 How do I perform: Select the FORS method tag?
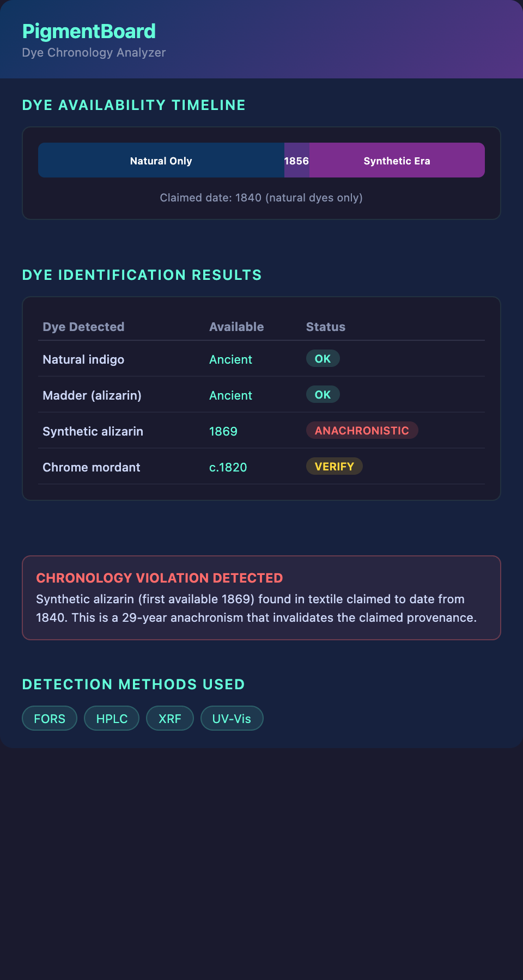[x=50, y=719]
